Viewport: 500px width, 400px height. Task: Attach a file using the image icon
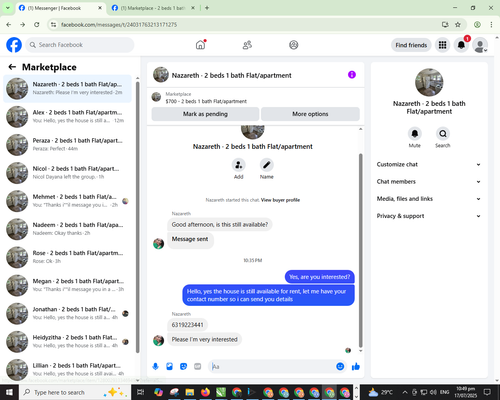pyautogui.click(x=170, y=367)
